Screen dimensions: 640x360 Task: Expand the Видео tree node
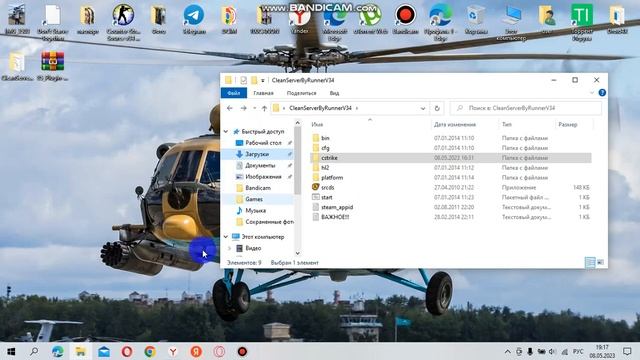tap(229, 248)
